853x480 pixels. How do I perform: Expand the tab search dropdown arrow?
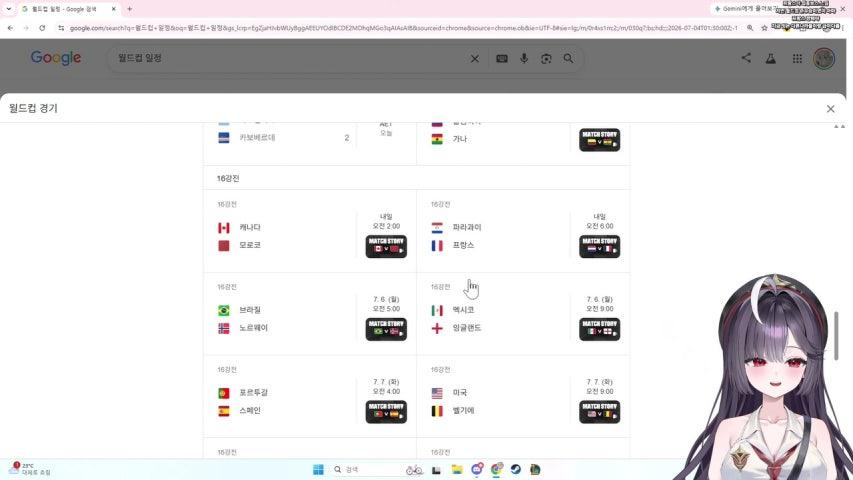[x=8, y=9]
